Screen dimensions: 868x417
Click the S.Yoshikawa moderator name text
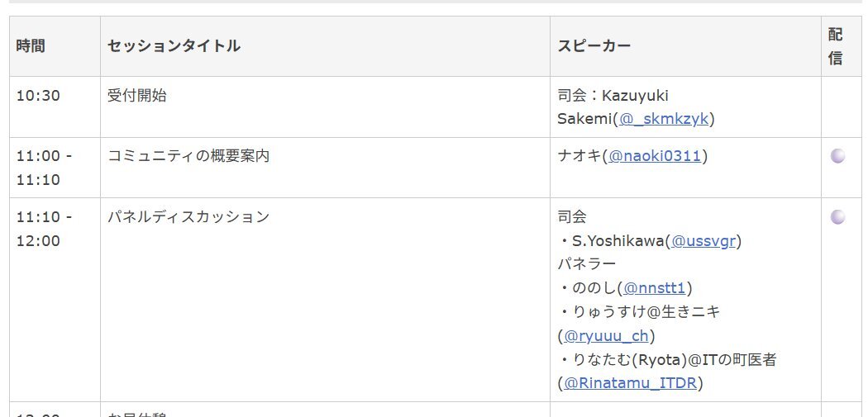pos(618,241)
